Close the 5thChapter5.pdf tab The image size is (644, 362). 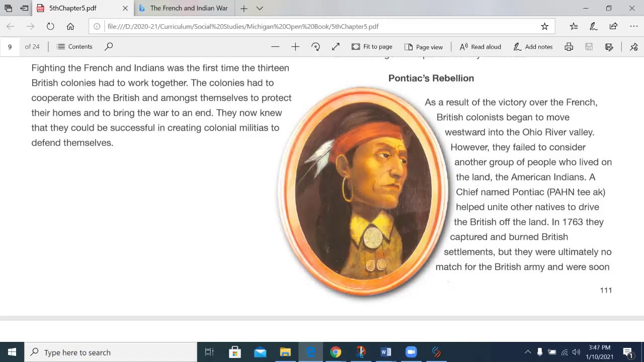[x=125, y=8]
